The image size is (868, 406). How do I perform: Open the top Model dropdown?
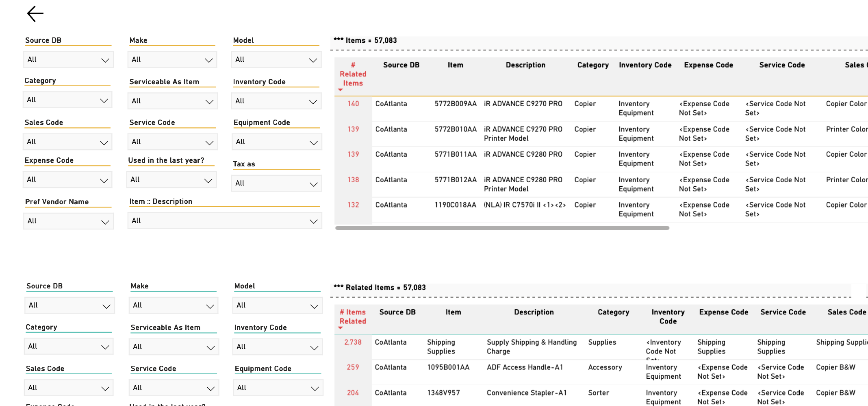tap(276, 60)
